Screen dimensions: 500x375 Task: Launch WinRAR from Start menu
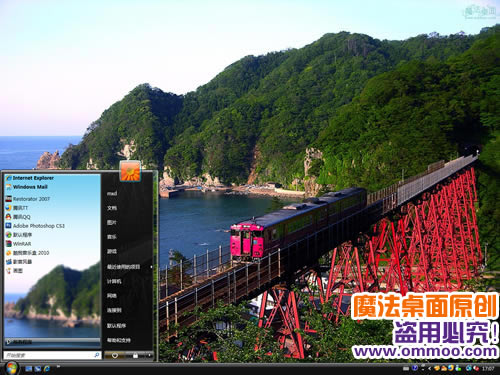click(x=18, y=244)
